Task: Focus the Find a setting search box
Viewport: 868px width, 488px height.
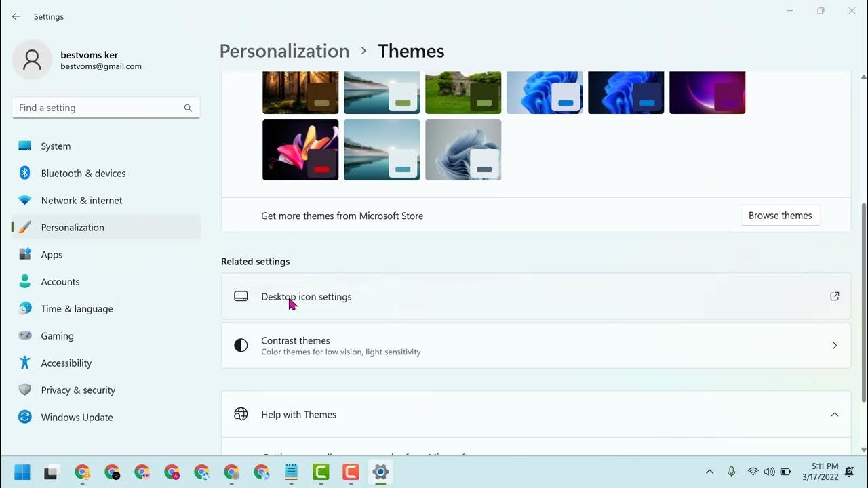Action: pyautogui.click(x=106, y=108)
